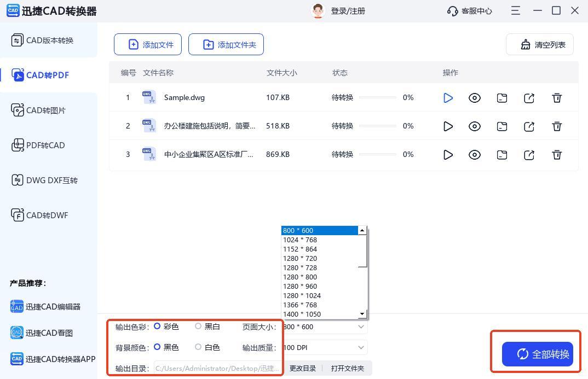
Task: Open the hamburger menu in title bar
Action: pyautogui.click(x=515, y=10)
